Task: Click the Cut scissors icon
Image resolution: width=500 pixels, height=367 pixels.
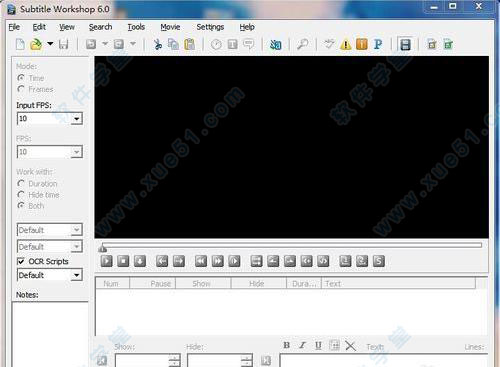Action: [x=157, y=44]
